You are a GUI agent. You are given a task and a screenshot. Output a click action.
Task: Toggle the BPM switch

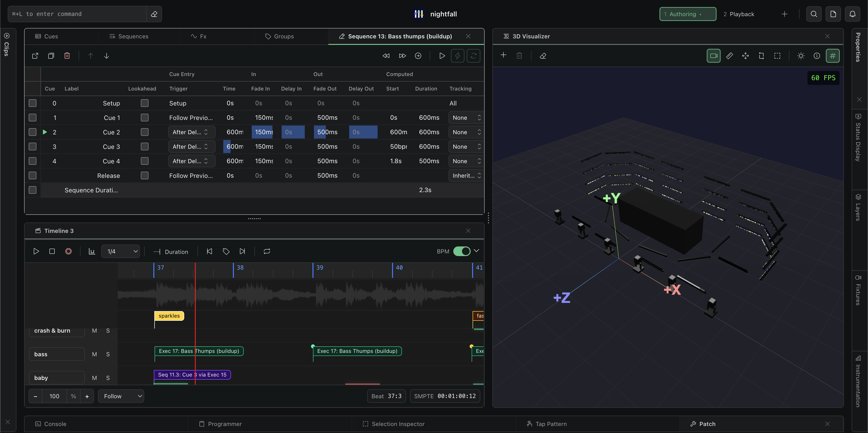[462, 251]
